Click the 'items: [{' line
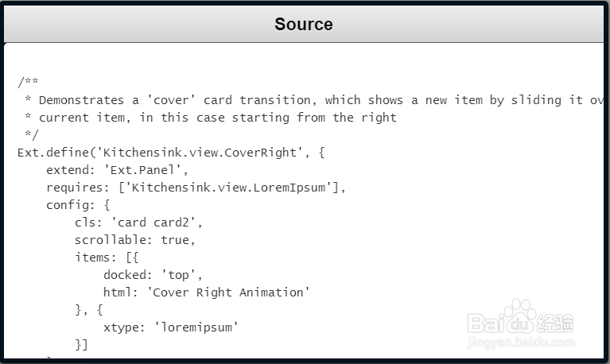This screenshot has height=364, width=610. pos(107,258)
